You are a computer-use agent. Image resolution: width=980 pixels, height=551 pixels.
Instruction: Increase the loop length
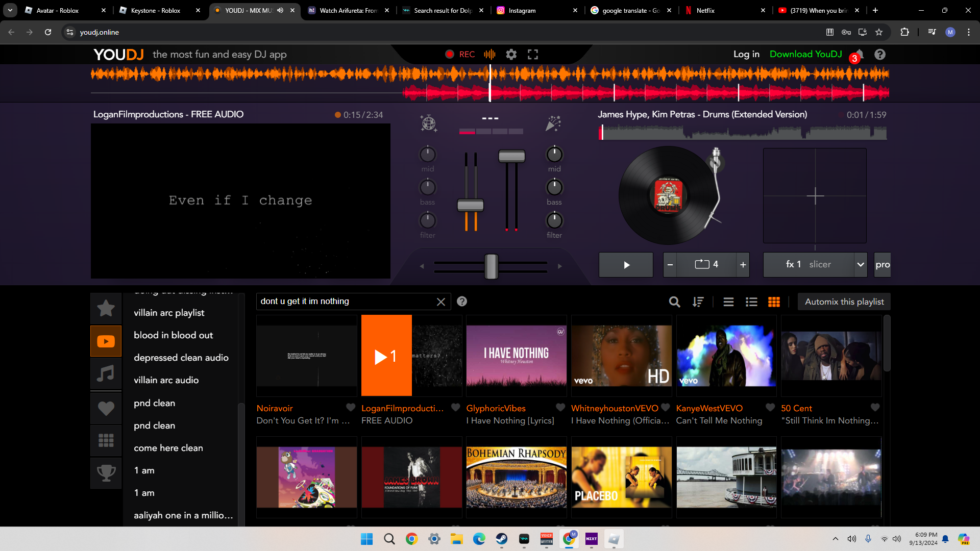click(743, 265)
